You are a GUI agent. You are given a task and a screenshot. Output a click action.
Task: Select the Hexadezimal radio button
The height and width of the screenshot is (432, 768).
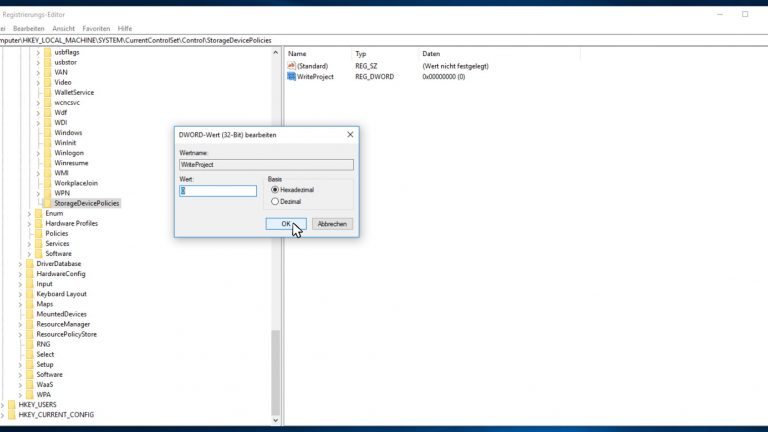pos(275,189)
